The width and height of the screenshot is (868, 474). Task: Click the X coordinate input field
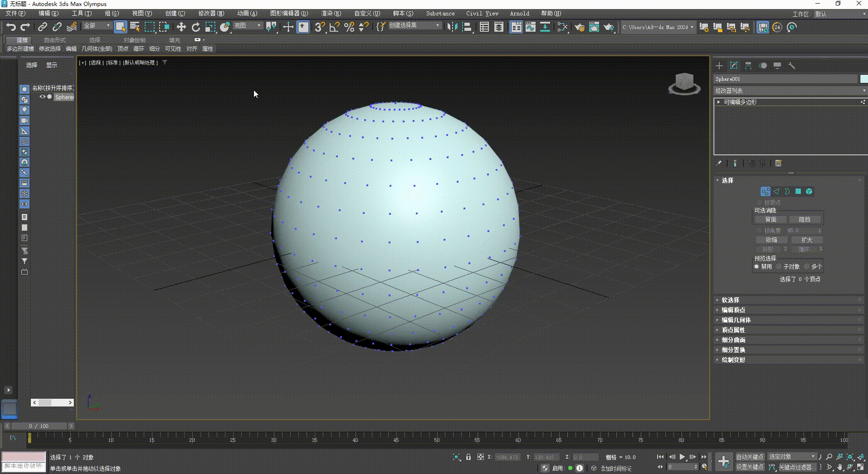click(x=507, y=457)
